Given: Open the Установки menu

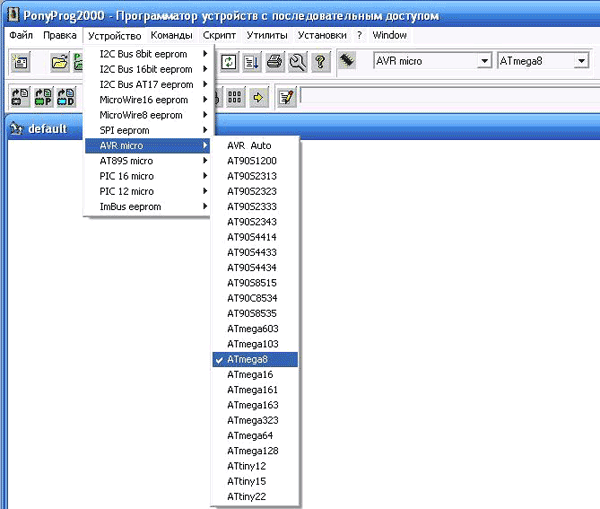Looking at the screenshot, I should point(322,35).
